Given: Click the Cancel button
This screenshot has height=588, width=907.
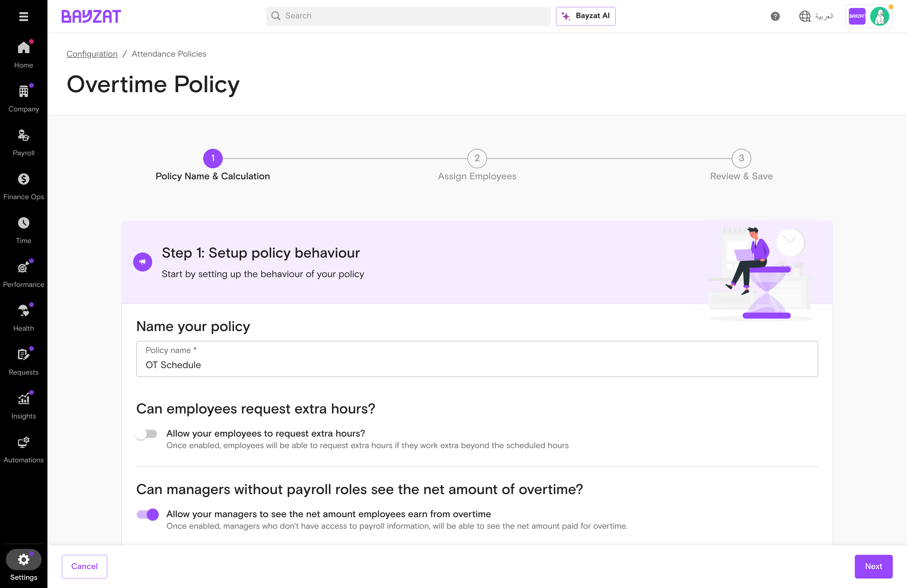Looking at the screenshot, I should [85, 566].
